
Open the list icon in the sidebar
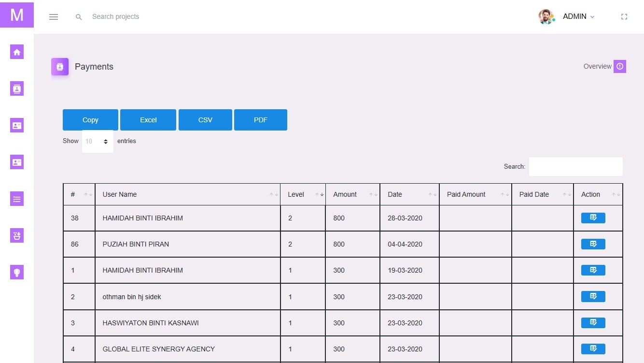coord(17,199)
